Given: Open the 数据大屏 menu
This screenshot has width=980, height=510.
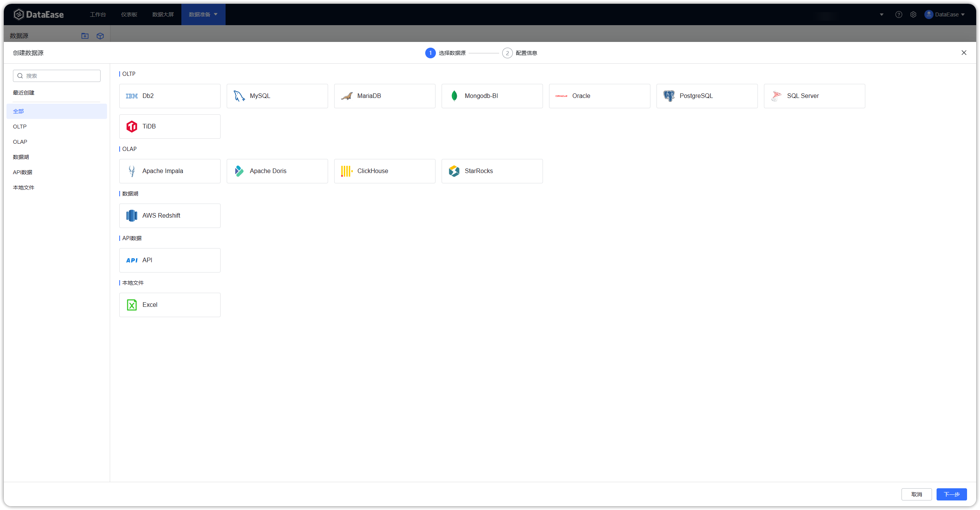Looking at the screenshot, I should (163, 14).
